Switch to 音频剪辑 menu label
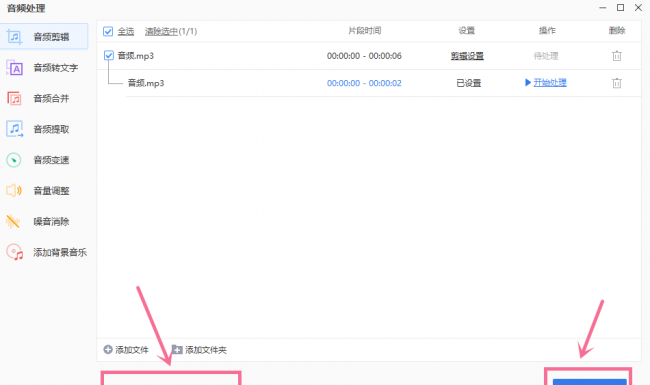This screenshot has width=650, height=385. [51, 37]
